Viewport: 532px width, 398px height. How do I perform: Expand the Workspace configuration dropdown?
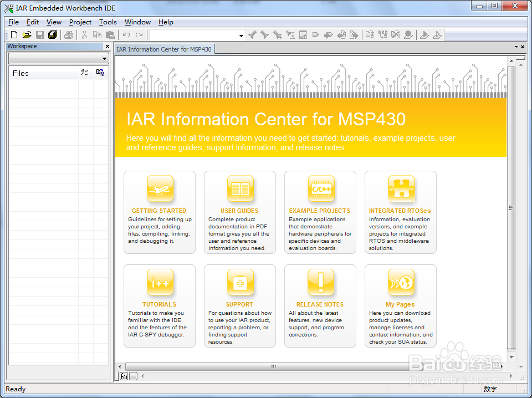[x=105, y=59]
